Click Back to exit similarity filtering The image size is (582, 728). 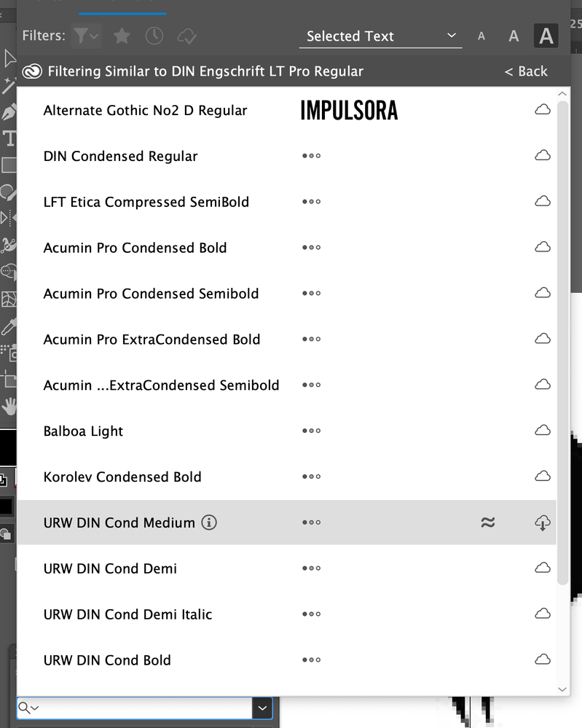(526, 71)
